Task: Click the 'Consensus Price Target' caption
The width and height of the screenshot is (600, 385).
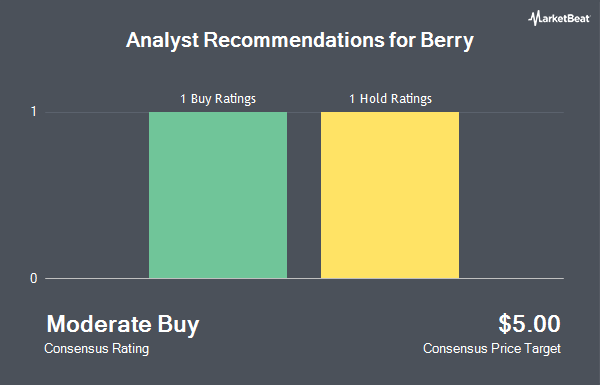Action: tap(492, 349)
